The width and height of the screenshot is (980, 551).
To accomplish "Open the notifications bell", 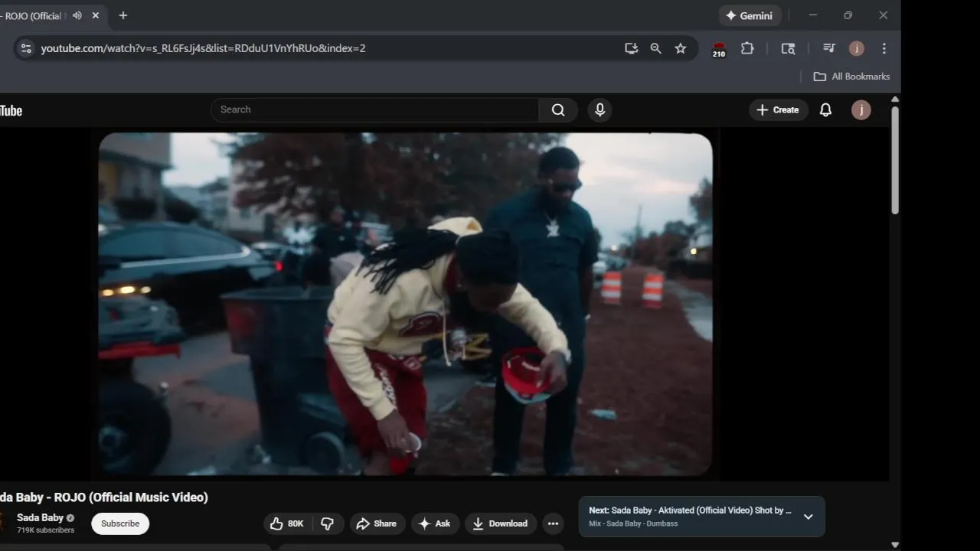I will tap(825, 109).
